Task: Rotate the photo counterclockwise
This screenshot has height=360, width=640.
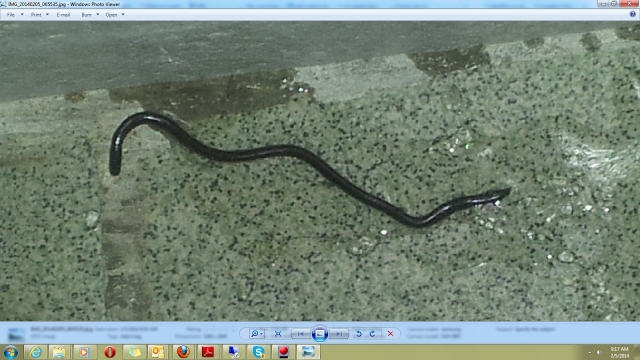Action: tap(359, 334)
